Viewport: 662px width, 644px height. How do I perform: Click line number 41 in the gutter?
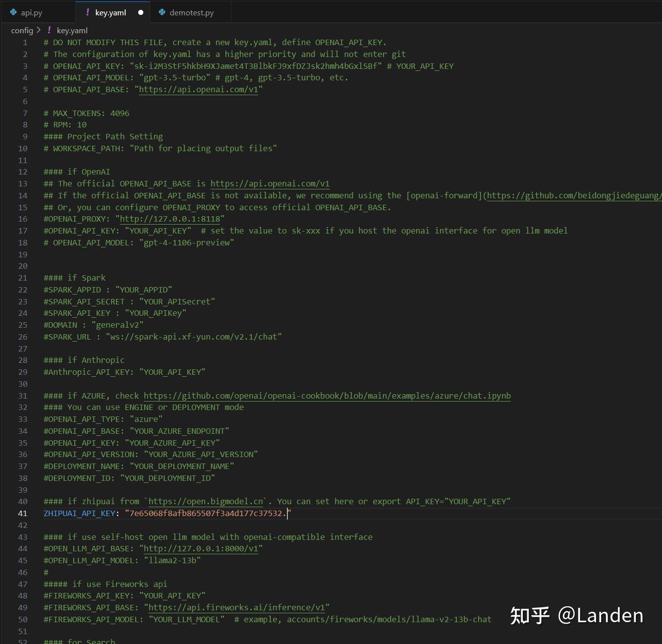23,513
